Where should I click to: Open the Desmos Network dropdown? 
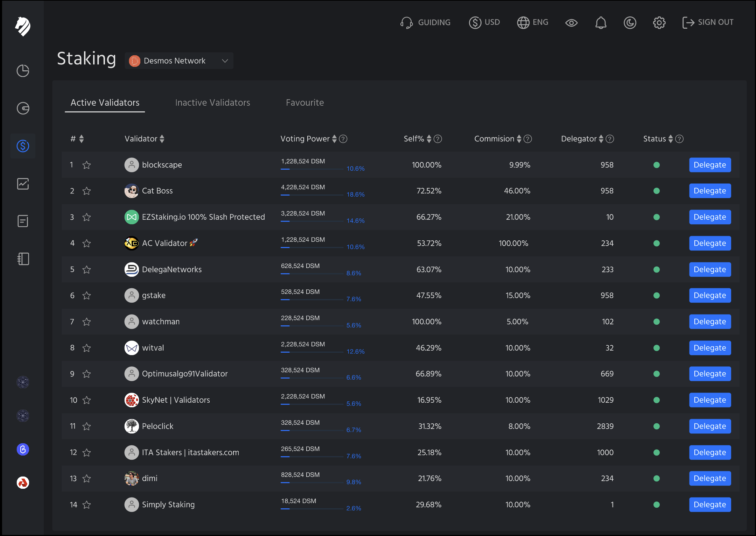179,61
